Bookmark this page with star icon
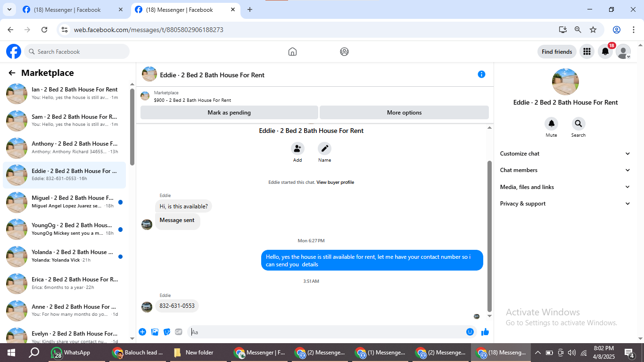 tap(593, 30)
